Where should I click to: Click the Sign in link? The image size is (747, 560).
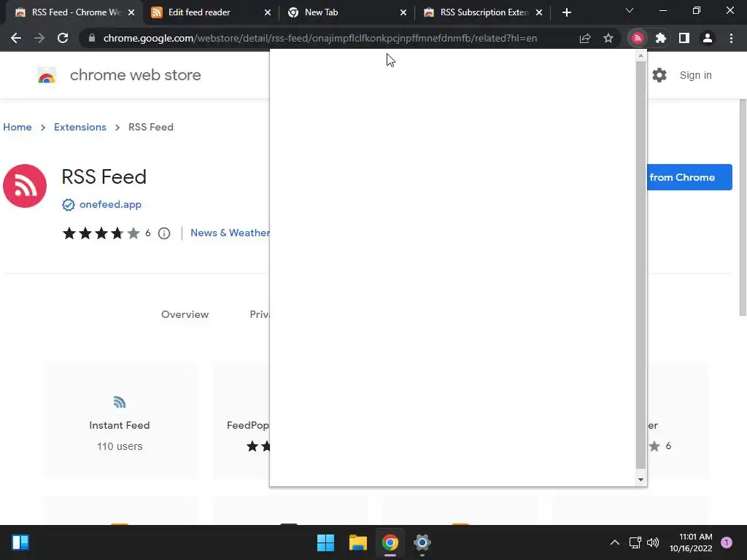[x=695, y=75]
